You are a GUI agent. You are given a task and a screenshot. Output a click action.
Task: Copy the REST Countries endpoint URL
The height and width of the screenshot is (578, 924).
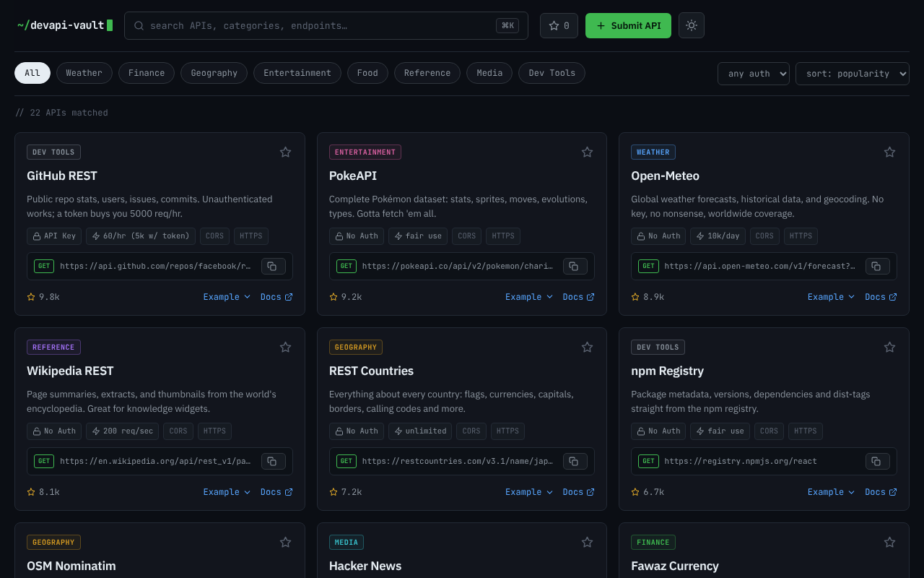[x=575, y=461]
